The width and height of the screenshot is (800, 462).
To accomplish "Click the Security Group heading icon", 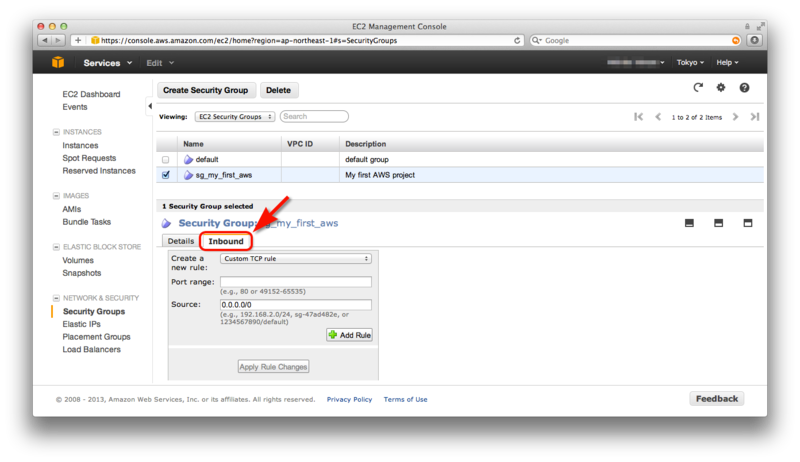I will pyautogui.click(x=166, y=223).
